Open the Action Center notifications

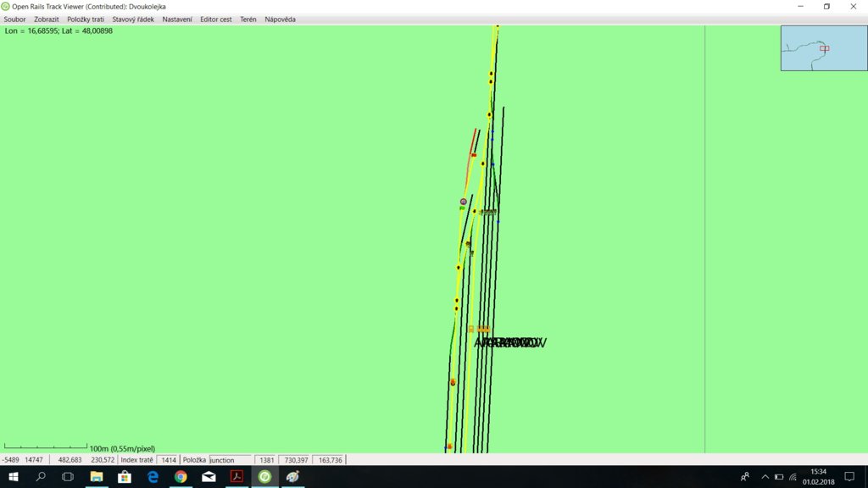coord(849,477)
